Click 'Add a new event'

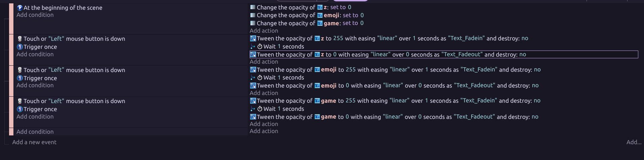click(x=34, y=142)
